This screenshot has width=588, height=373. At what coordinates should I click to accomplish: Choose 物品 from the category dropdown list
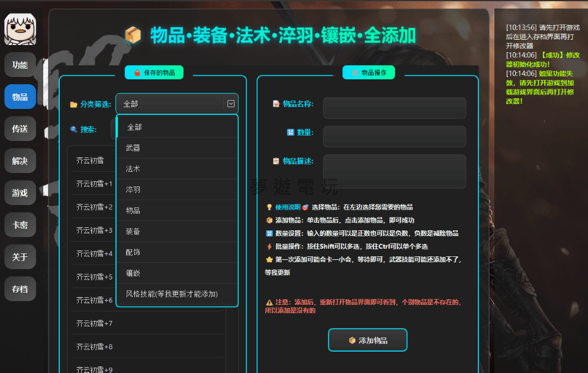pyautogui.click(x=178, y=211)
